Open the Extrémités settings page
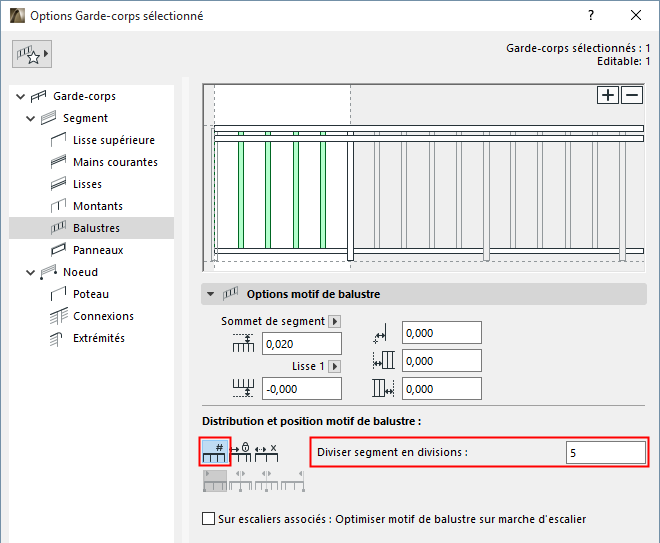This screenshot has width=660, height=543. click(x=99, y=338)
